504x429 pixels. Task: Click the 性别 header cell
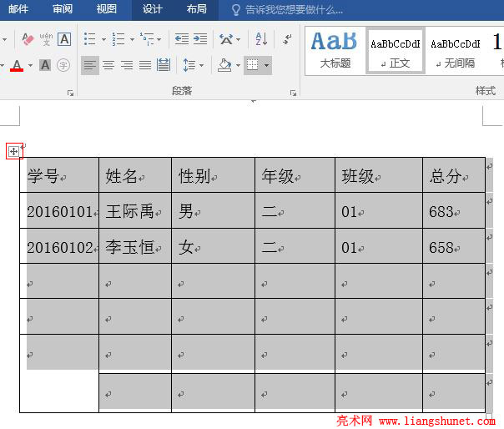[213, 175]
